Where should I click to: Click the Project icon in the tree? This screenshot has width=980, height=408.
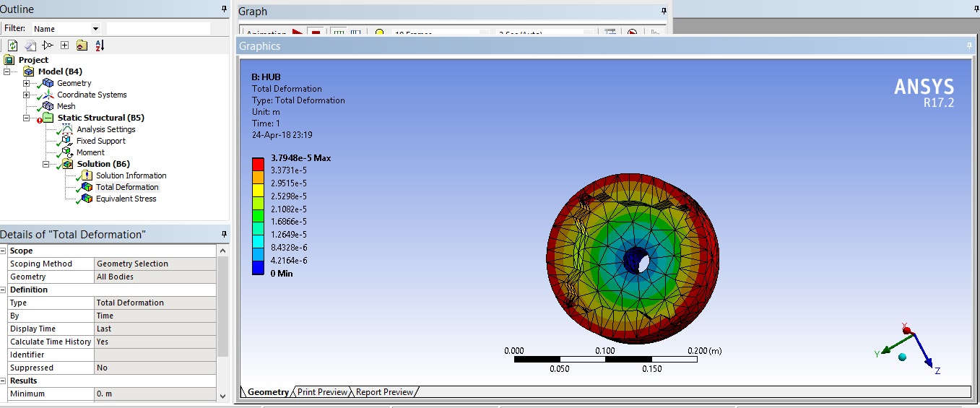coord(9,60)
